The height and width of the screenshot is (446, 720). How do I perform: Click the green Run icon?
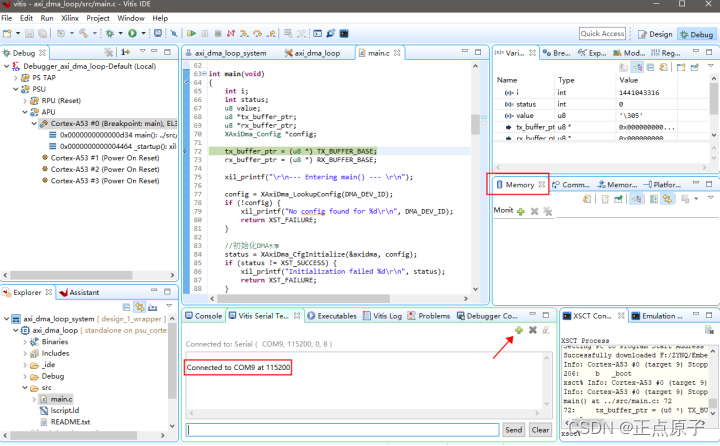pos(132,34)
